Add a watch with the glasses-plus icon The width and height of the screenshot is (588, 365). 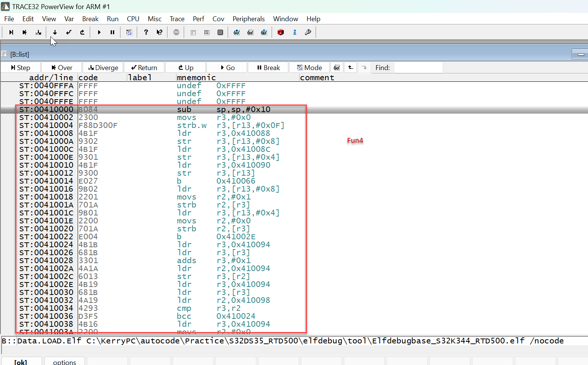pyautogui.click(x=237, y=32)
